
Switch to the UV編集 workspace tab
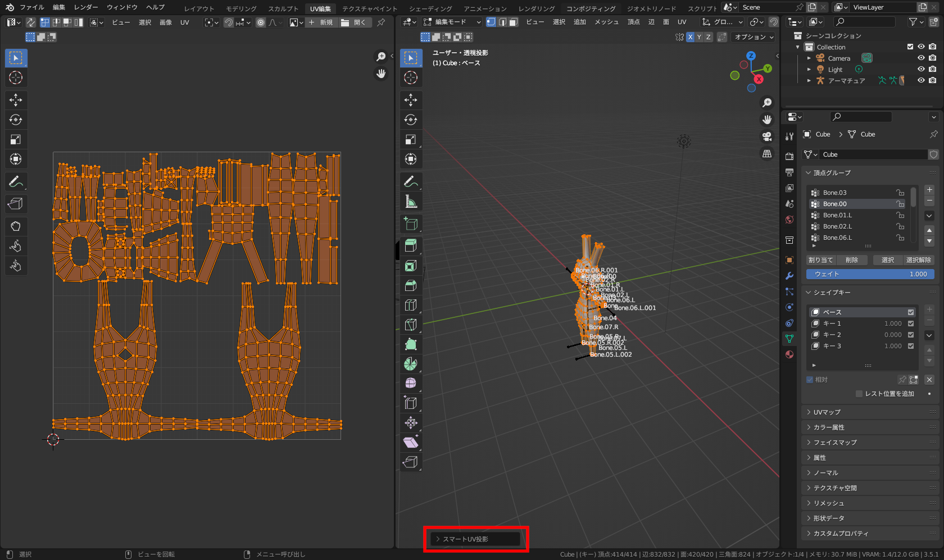coord(320,8)
